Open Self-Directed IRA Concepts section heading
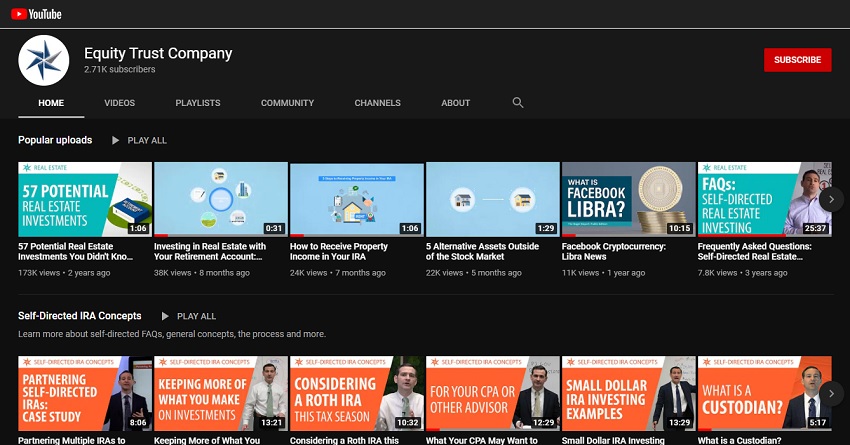This screenshot has width=850, height=445. pos(80,315)
